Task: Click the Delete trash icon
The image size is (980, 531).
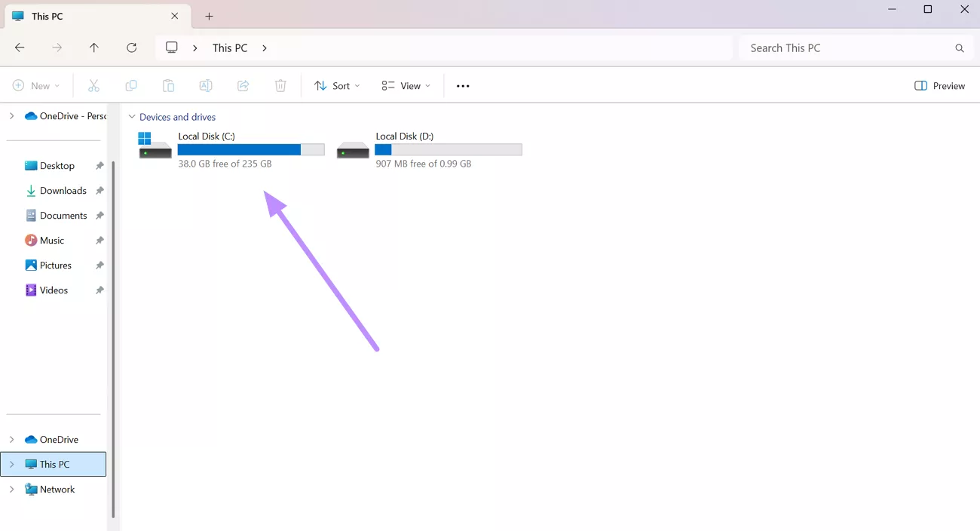Action: point(280,85)
